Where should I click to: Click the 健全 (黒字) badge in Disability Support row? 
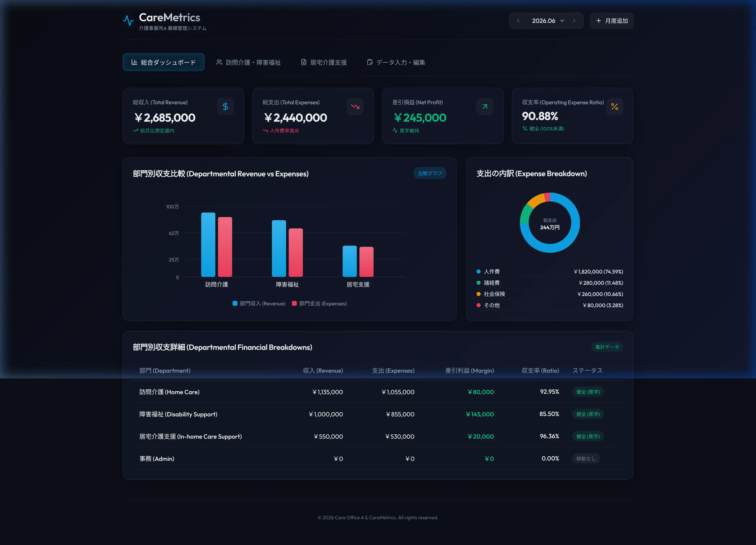point(588,414)
